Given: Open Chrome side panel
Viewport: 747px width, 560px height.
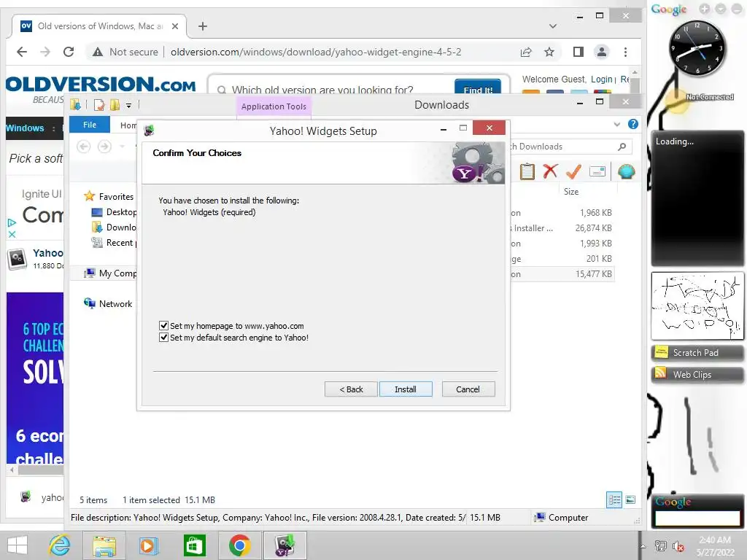Looking at the screenshot, I should [x=578, y=52].
